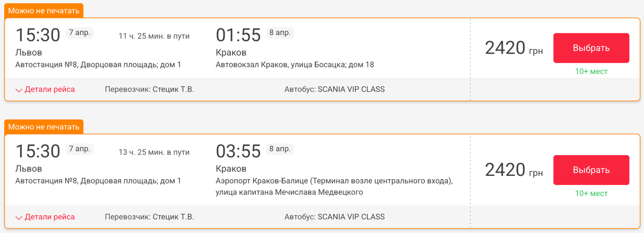This screenshot has width=644, height=233.
Task: Click the 2420 грн price of the 01:55 trip
Action: click(x=513, y=48)
